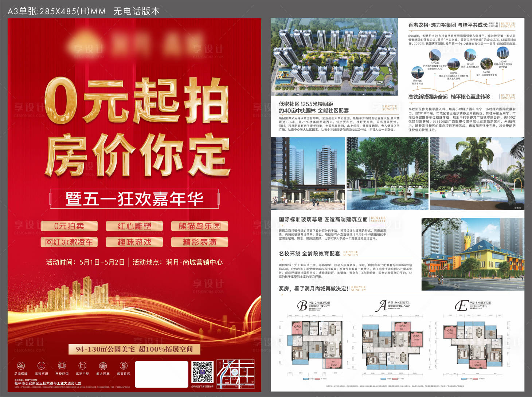Click the 活动地点: 润月·尚城营销中心 text
532x397 pixels.
(177, 262)
